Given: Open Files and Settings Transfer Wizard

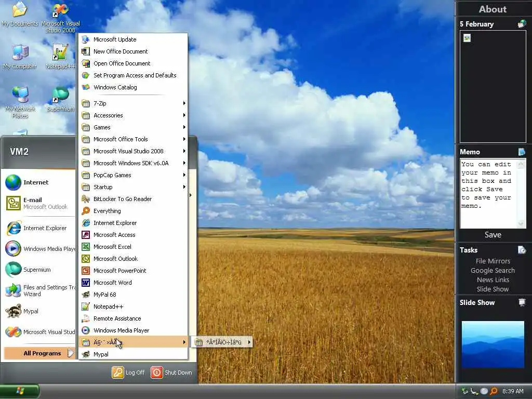Looking at the screenshot, I should pyautogui.click(x=39, y=290).
